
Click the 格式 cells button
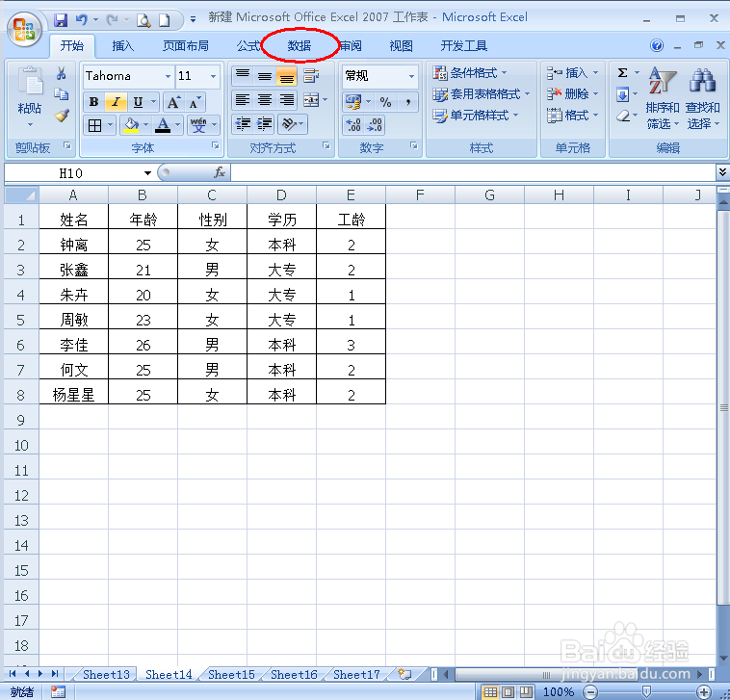pyautogui.click(x=573, y=116)
